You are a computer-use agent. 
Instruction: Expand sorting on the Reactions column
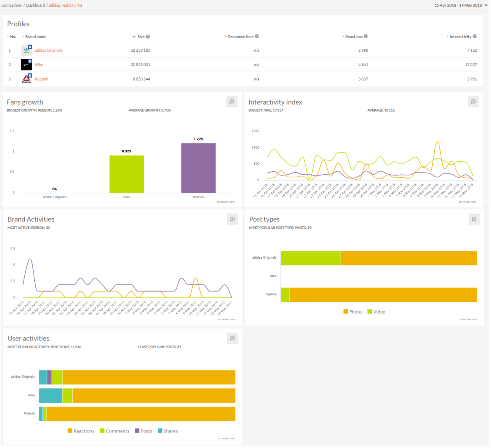coord(343,37)
